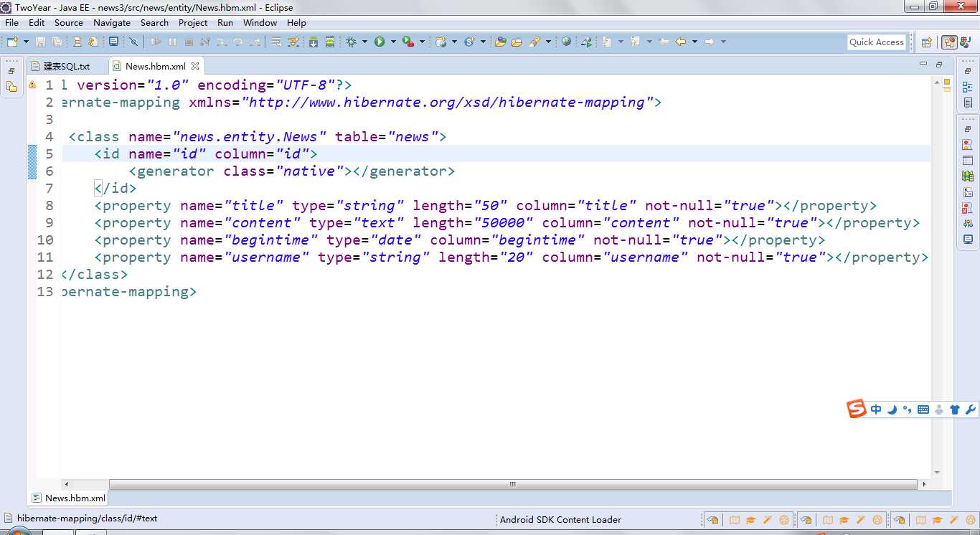
Task: Click the Open Task folder icon
Action: pos(517,42)
